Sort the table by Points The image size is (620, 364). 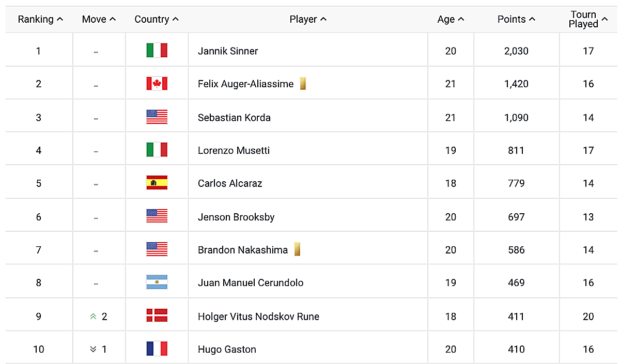[516, 19]
